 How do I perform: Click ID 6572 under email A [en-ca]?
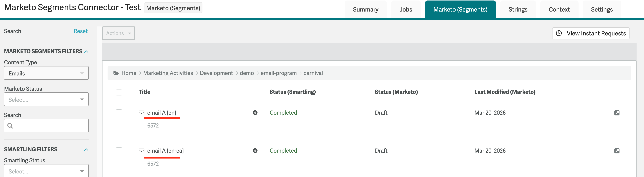click(153, 164)
